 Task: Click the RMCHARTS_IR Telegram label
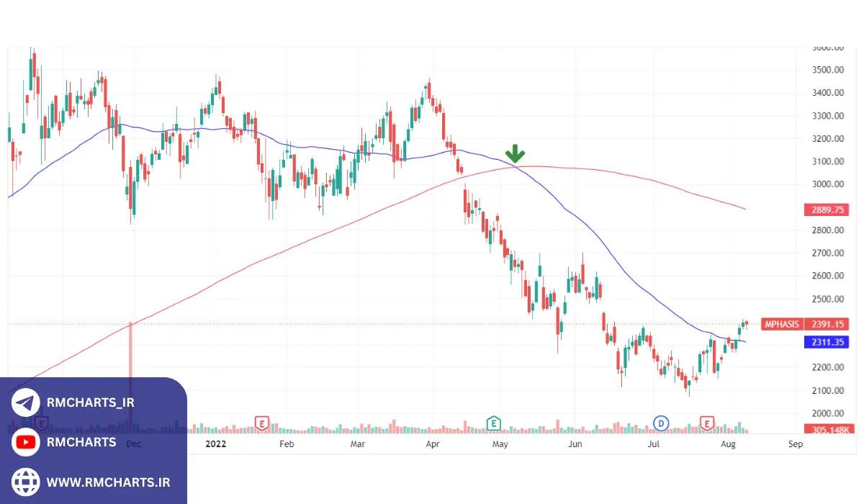click(x=90, y=403)
